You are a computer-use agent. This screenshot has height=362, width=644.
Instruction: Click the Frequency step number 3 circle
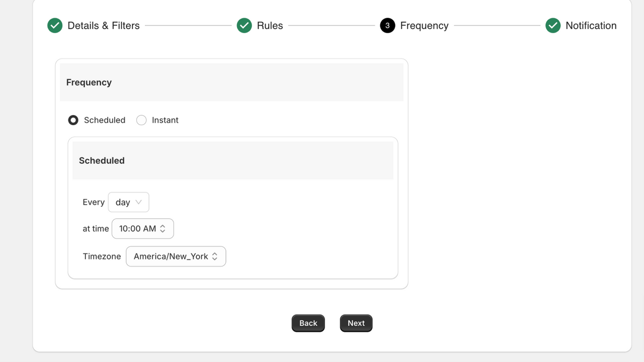coord(387,26)
